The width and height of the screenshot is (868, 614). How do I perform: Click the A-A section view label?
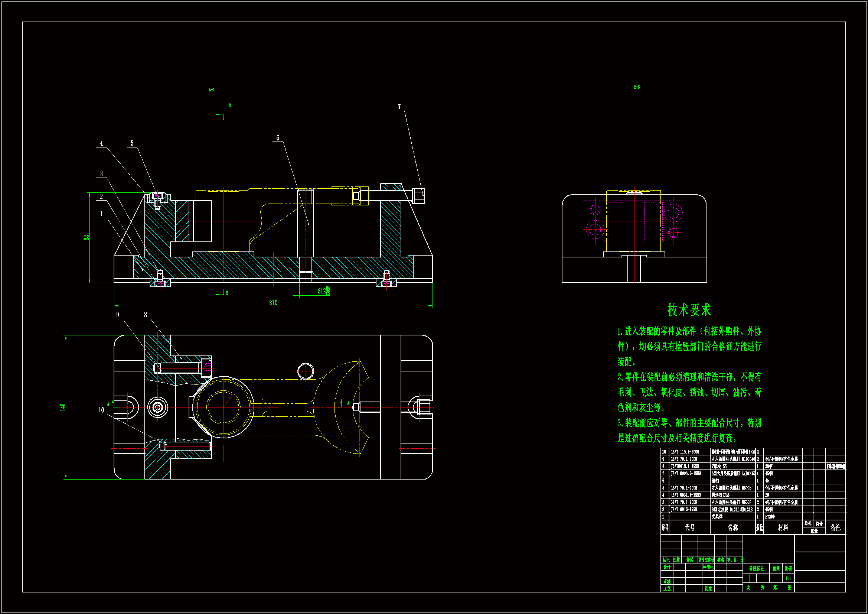[x=212, y=90]
